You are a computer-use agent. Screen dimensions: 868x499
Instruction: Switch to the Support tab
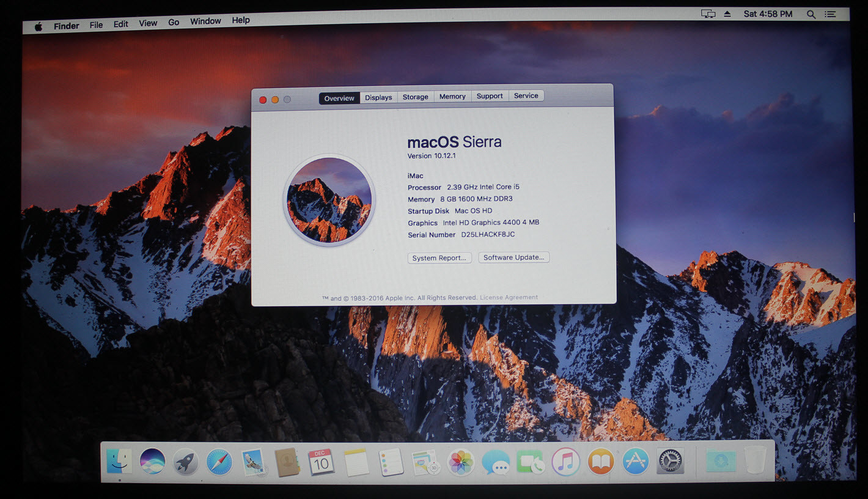click(x=490, y=96)
